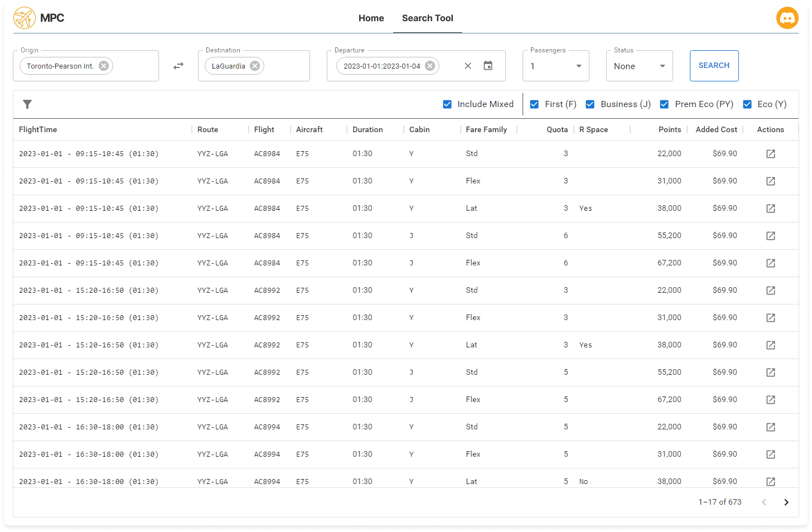Open the Passengers dropdown
Viewport: 812px width, 532px height.
[x=556, y=66]
